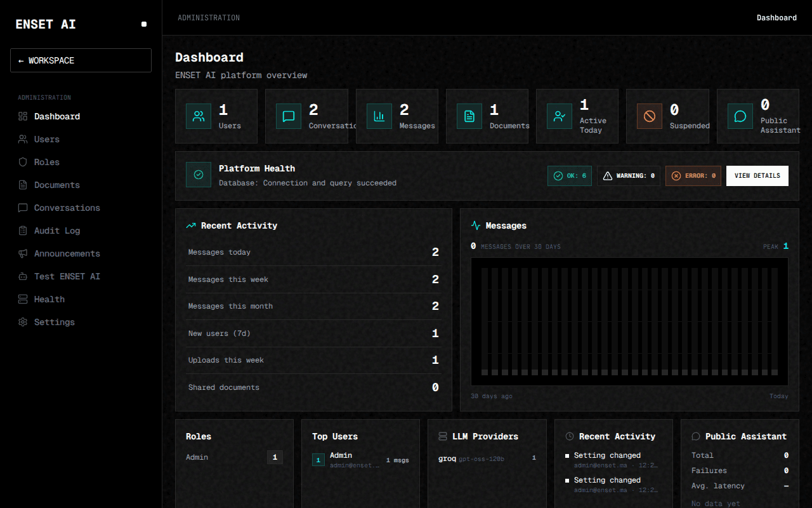
Task: Click the New users (7d) row
Action: pyautogui.click(x=313, y=333)
